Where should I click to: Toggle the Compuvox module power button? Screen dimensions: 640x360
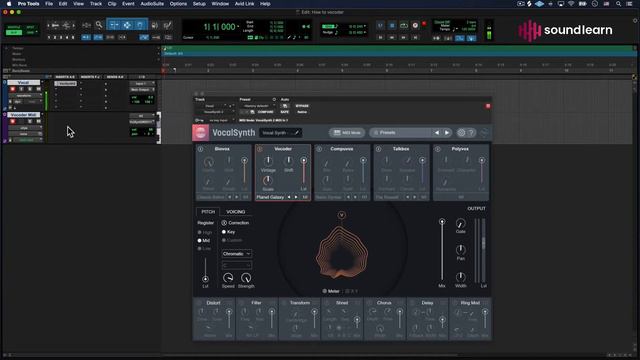319,149
